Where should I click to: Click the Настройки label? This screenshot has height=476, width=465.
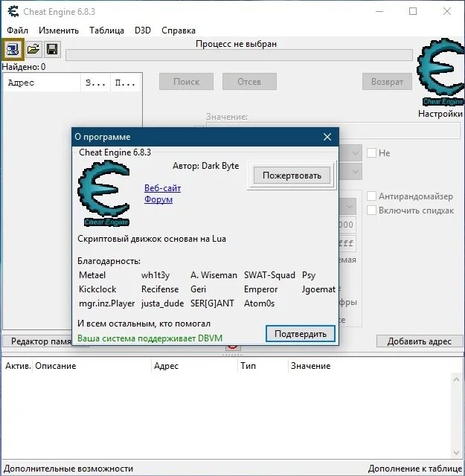440,114
